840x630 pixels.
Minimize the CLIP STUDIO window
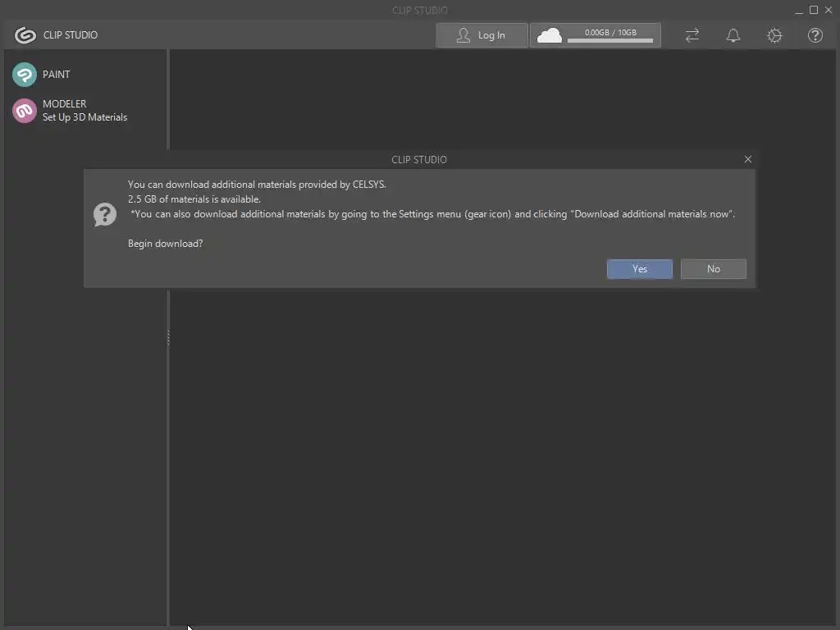[799, 10]
